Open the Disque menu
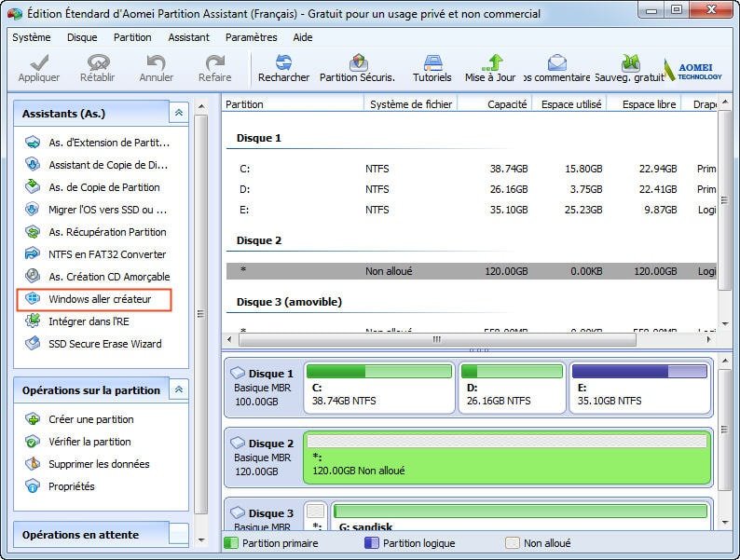The image size is (740, 560). click(82, 37)
